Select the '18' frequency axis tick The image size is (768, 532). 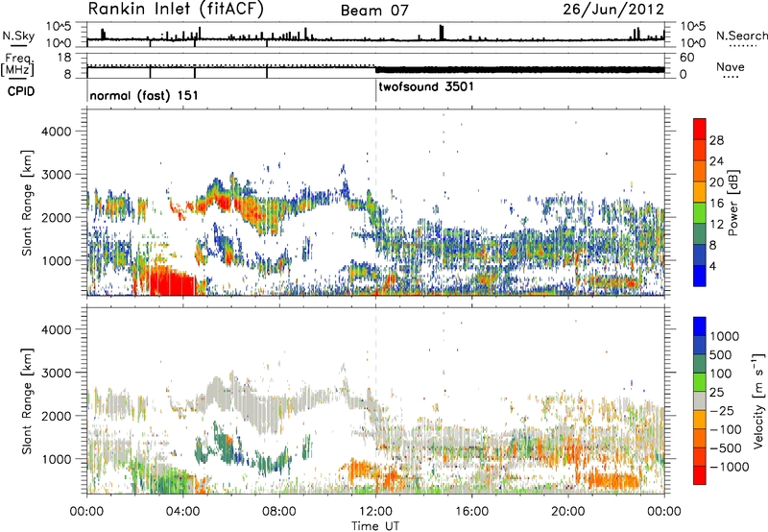pos(64,58)
